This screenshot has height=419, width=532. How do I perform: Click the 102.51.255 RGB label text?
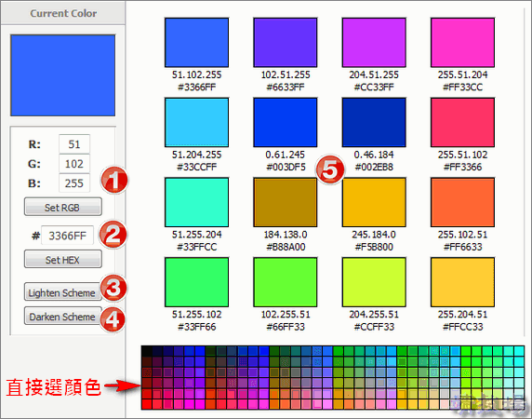click(x=286, y=74)
